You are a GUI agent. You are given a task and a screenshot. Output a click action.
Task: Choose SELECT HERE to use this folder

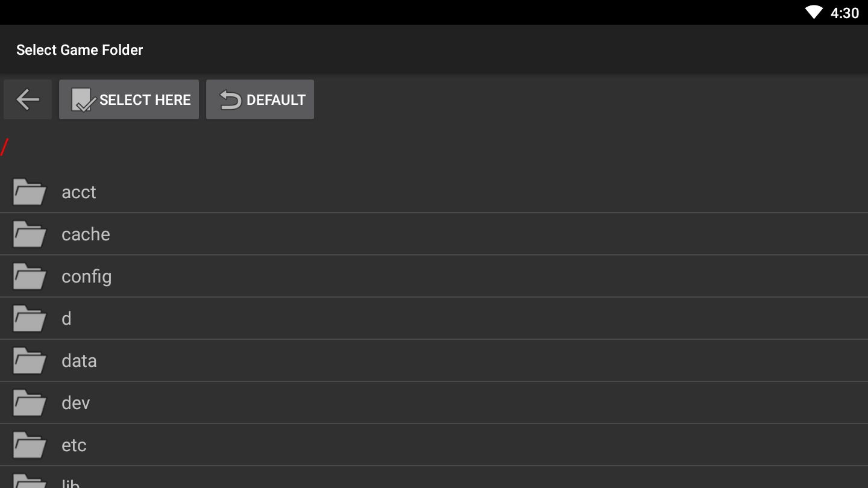[x=129, y=99]
